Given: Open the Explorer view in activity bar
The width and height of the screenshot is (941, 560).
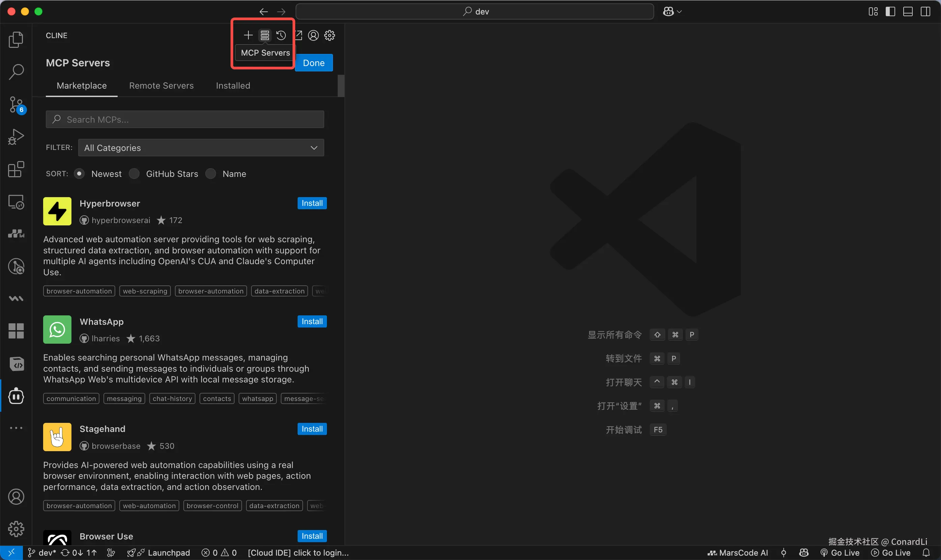Looking at the screenshot, I should pyautogui.click(x=16, y=39).
